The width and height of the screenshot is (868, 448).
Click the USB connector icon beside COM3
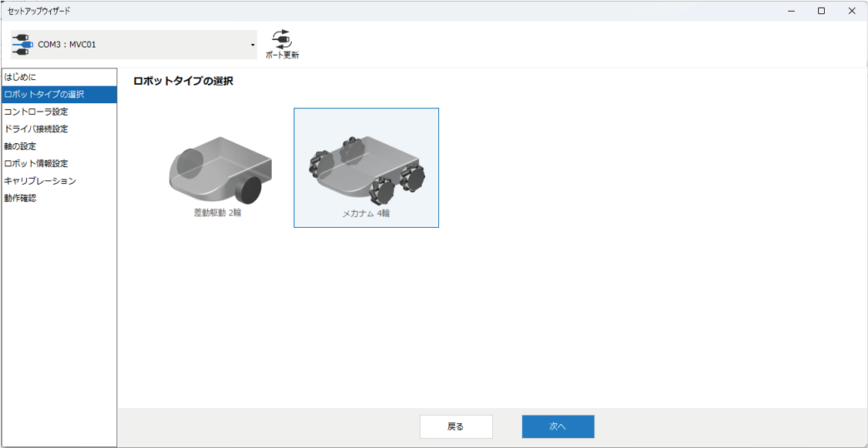22,45
